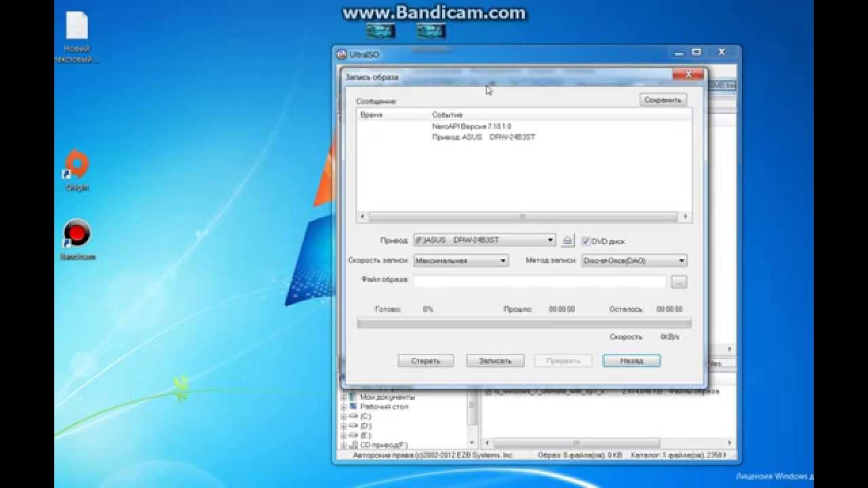
Task: Click the Стереть button
Action: coord(425,361)
